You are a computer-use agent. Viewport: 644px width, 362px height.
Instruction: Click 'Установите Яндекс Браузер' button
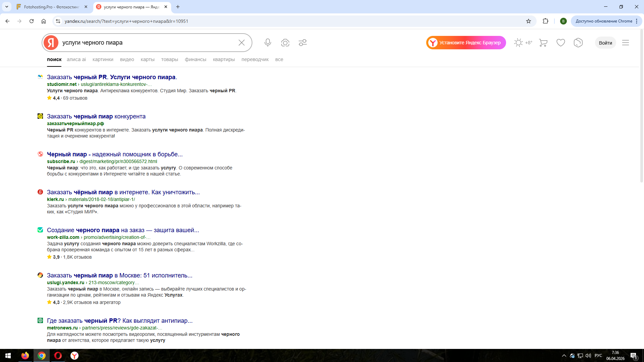[x=466, y=43]
